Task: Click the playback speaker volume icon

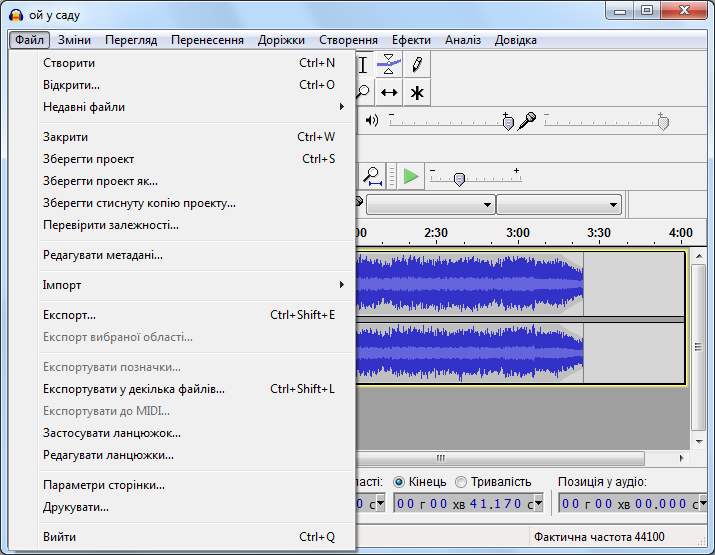Action: point(372,120)
